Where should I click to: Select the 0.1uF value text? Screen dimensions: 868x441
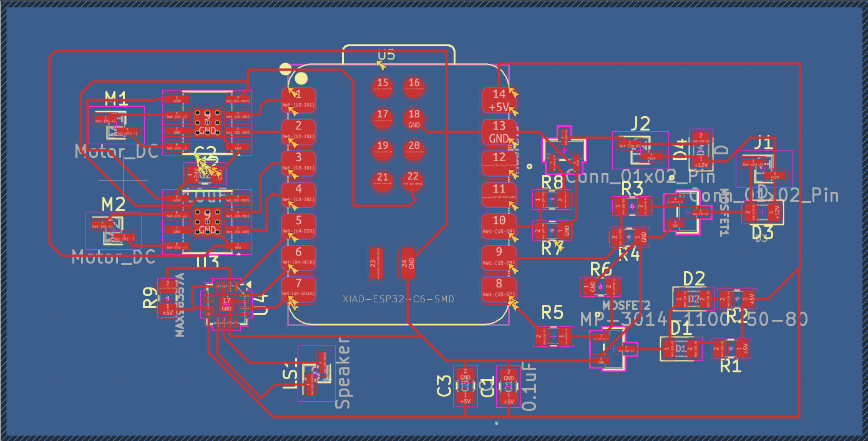coord(529,388)
